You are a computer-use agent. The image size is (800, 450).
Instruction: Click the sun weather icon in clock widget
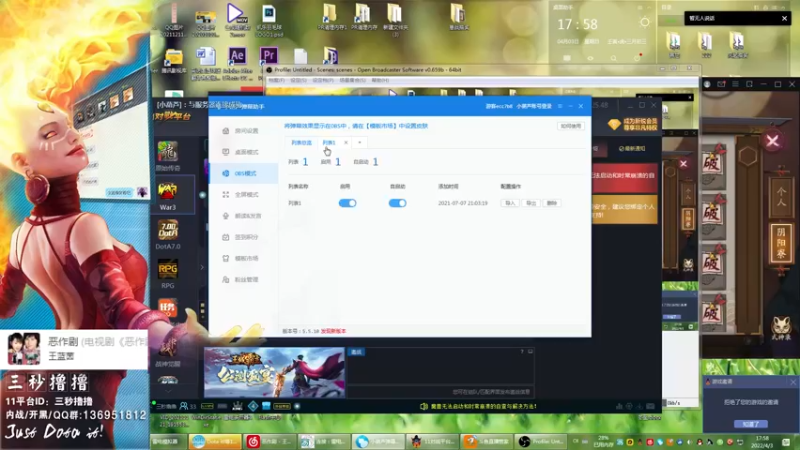(x=645, y=22)
